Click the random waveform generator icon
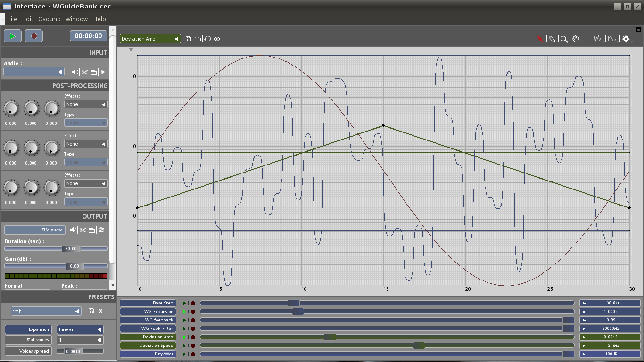 (x=597, y=39)
